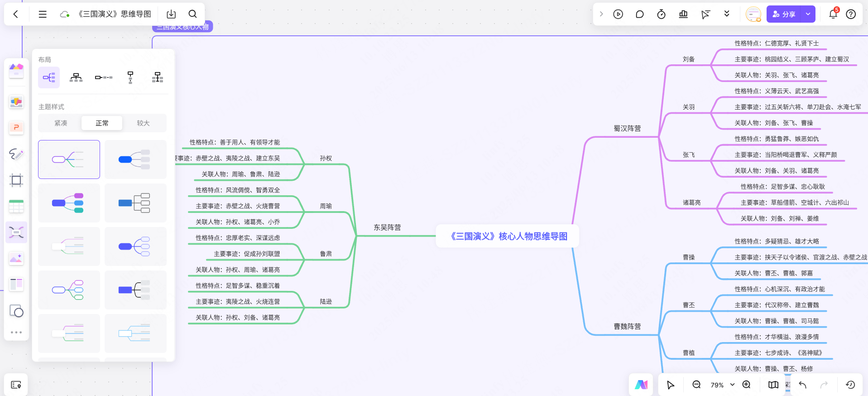Select the central 《三国演义》核心人物思维导图 node
The height and width of the screenshot is (396, 868).
508,236
